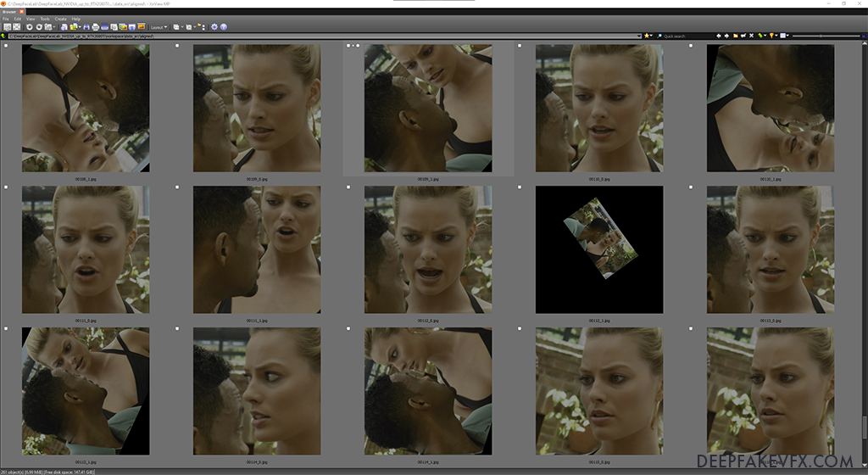The image size is (868, 475).
Task: Adjust the thumbnail size slider
Action: 821,36
